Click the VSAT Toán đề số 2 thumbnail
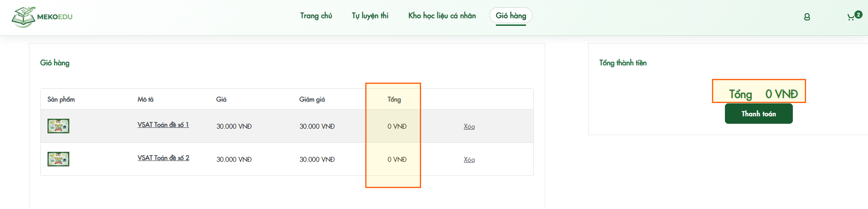This screenshot has width=868, height=209. (58, 159)
